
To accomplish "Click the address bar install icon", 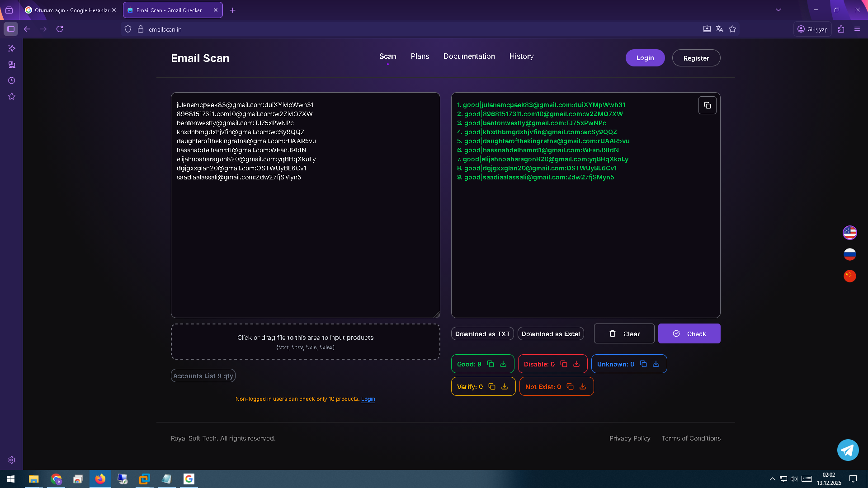I will (707, 29).
